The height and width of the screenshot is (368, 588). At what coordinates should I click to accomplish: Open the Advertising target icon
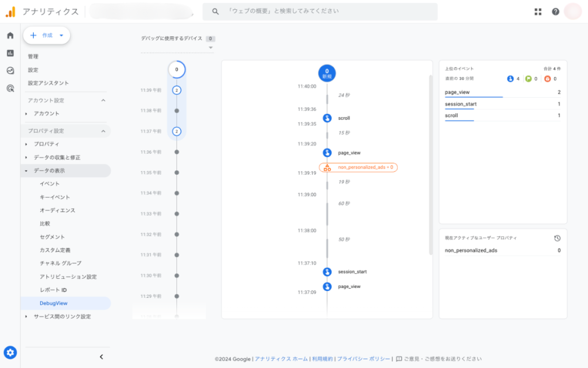click(10, 88)
